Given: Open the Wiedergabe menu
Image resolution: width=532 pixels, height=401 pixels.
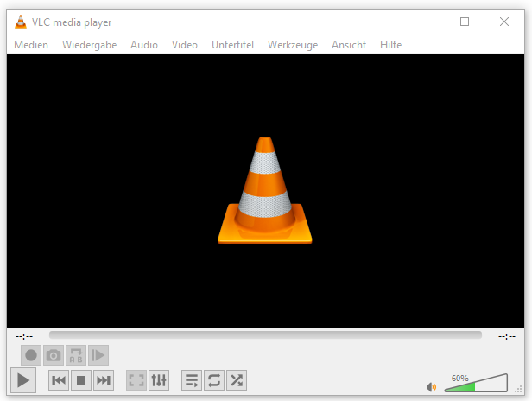Looking at the screenshot, I should [89, 45].
